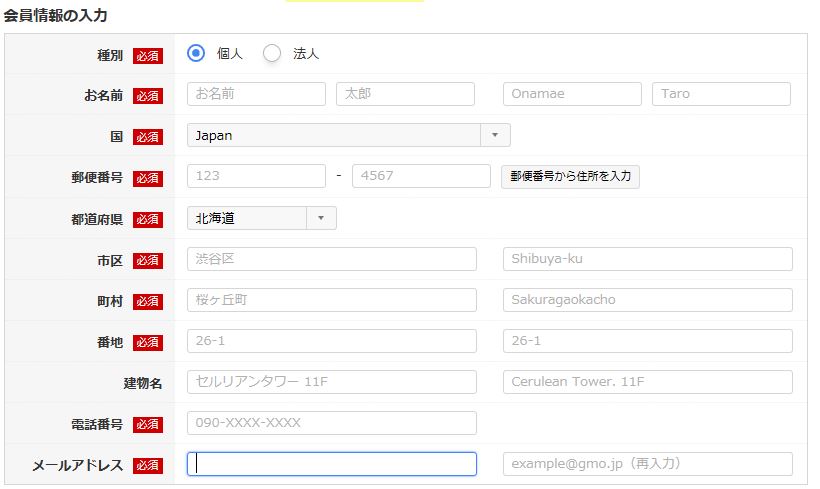This screenshot has width=820, height=489.
Task: Click the セルリアンタワー 11F building field
Action: pos(332,382)
